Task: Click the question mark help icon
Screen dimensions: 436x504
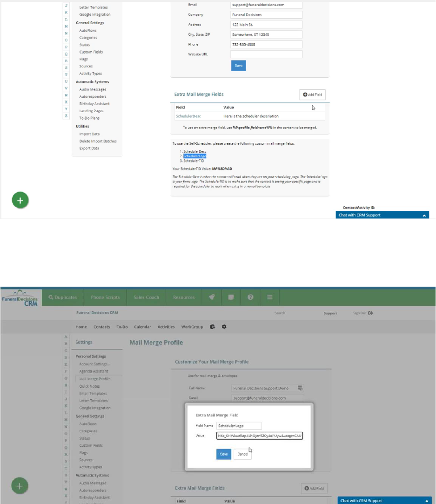Action: click(x=250, y=297)
